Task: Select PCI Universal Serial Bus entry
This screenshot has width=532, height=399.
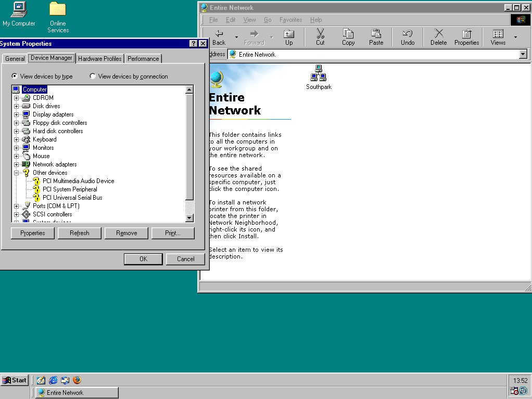Action: click(x=72, y=198)
